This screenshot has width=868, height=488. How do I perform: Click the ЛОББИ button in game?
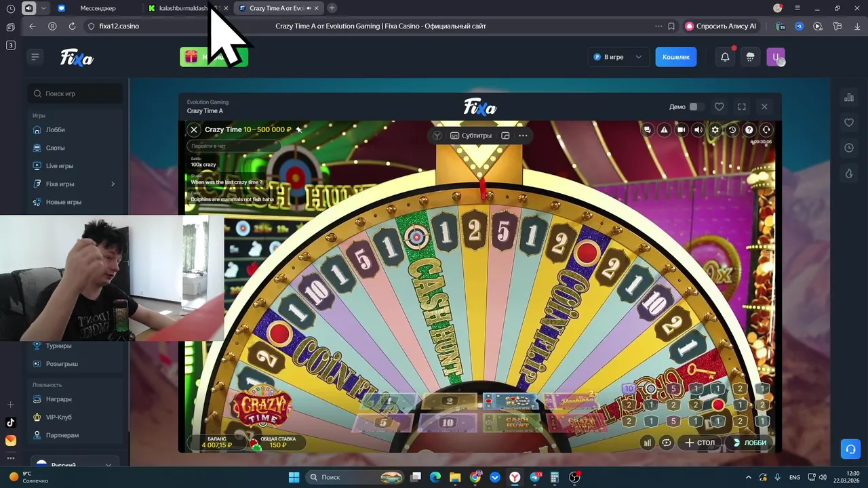(749, 443)
